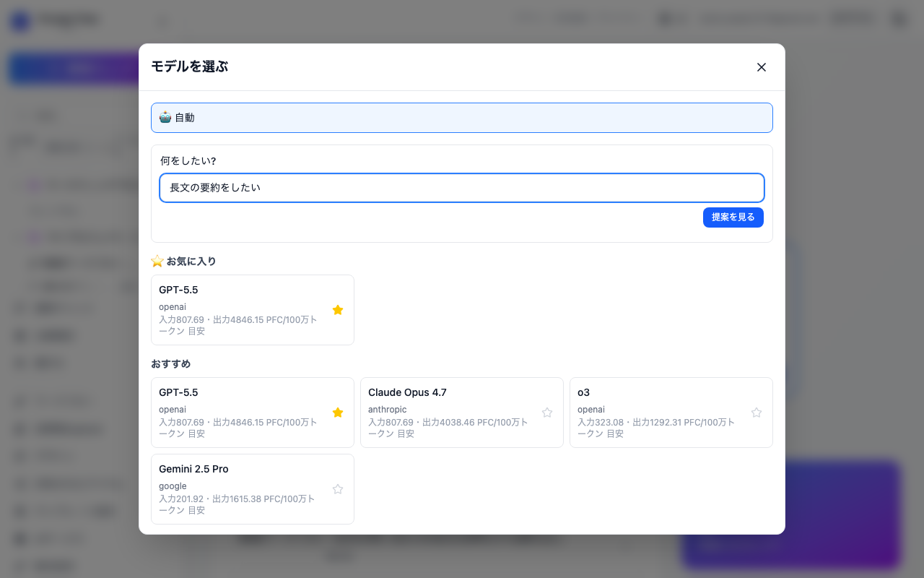Add Claude Opus 4.7 to favorites
924x578 pixels.
[x=547, y=413]
